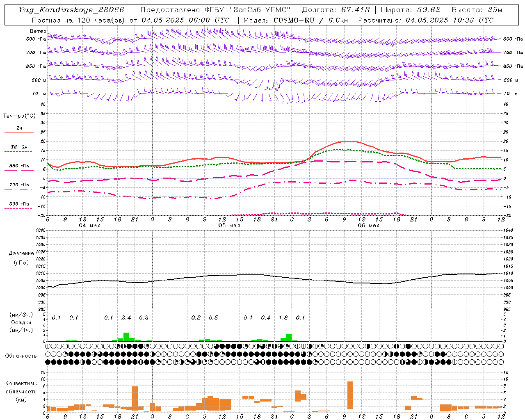
Task: Click the 'Конвективн.' convective cloud label
Action: pyautogui.click(x=21, y=383)
